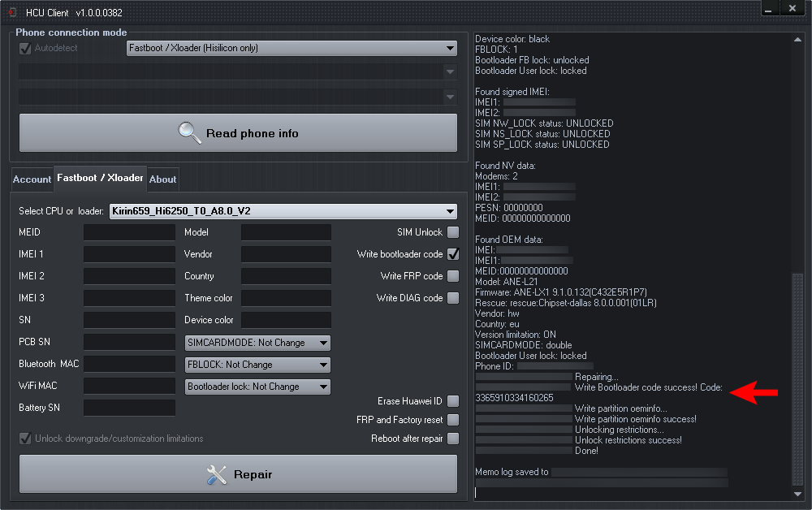Open the third disabled connection dropdown
This screenshot has width=812, height=510.
tap(238, 97)
